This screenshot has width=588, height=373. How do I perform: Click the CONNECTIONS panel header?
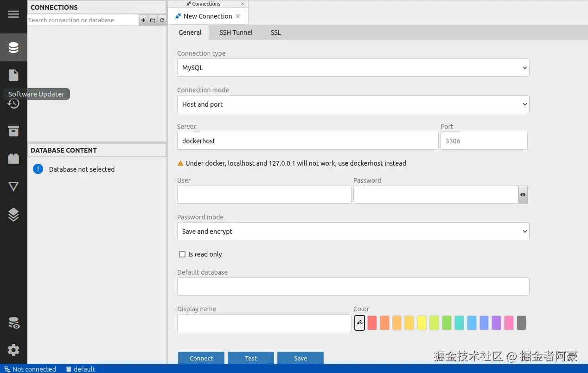(x=97, y=7)
